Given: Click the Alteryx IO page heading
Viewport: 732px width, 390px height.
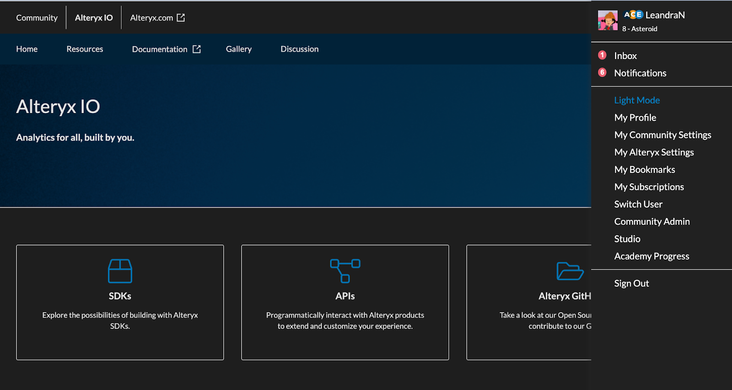Looking at the screenshot, I should (58, 106).
